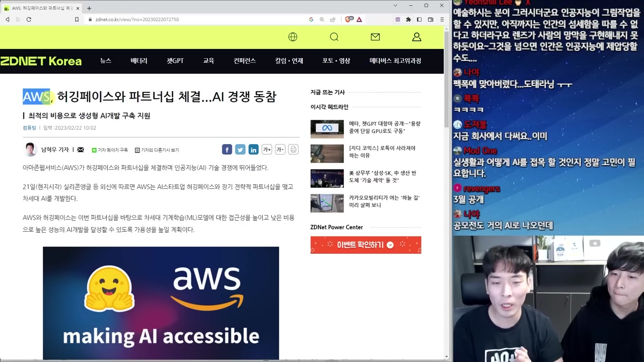Open the 교육 menu
The width and height of the screenshot is (644, 362).
(x=208, y=61)
